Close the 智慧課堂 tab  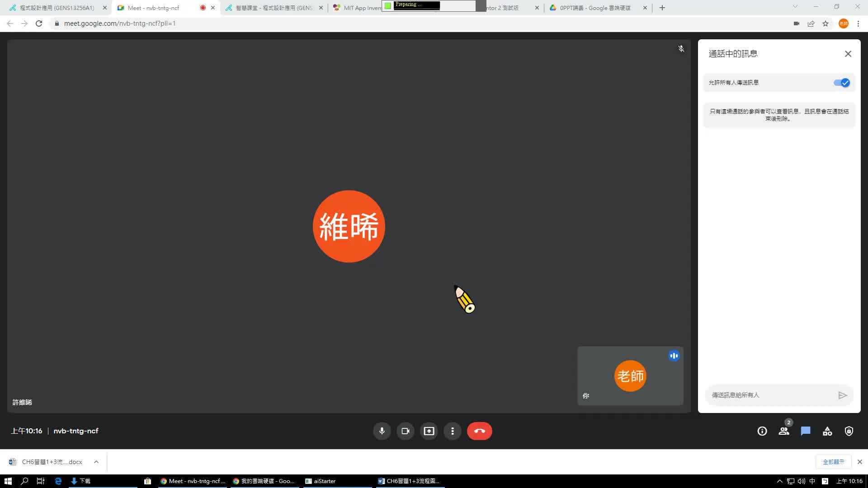(x=321, y=8)
